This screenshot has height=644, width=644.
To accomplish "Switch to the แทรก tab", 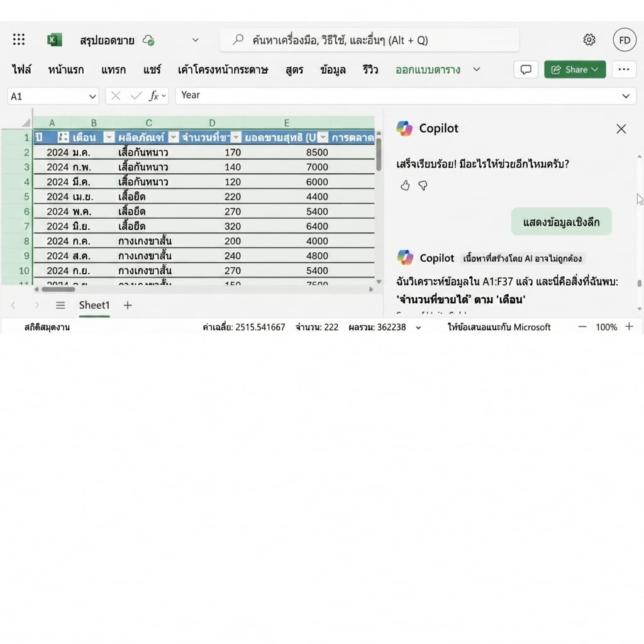I will point(113,70).
